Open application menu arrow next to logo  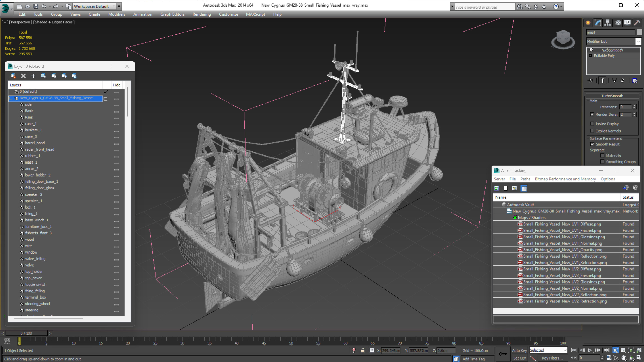click(x=12, y=9)
